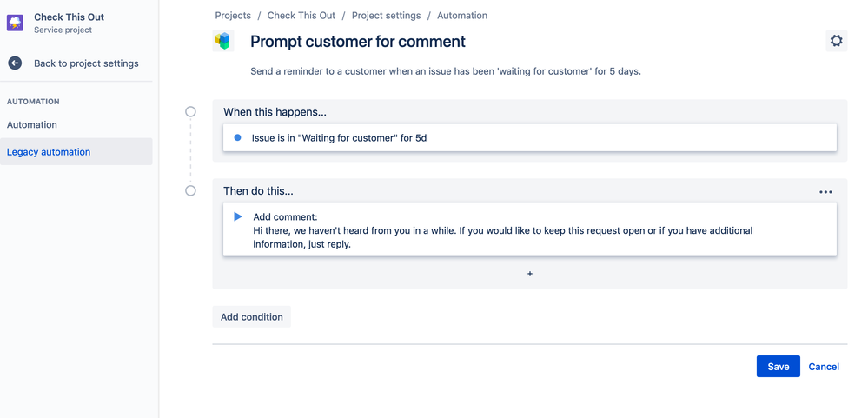868x418 pixels.
Task: Open the settings gear icon
Action: coord(836,41)
